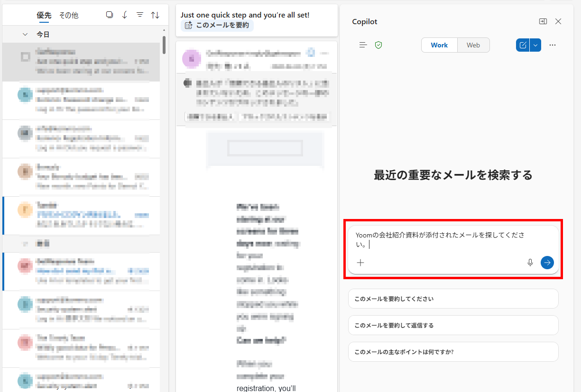Open Copilot more options ellipsis
This screenshot has height=392, width=581.
(x=552, y=45)
